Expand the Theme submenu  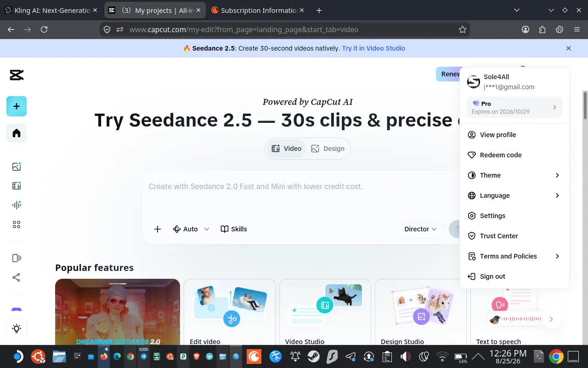[x=514, y=175]
